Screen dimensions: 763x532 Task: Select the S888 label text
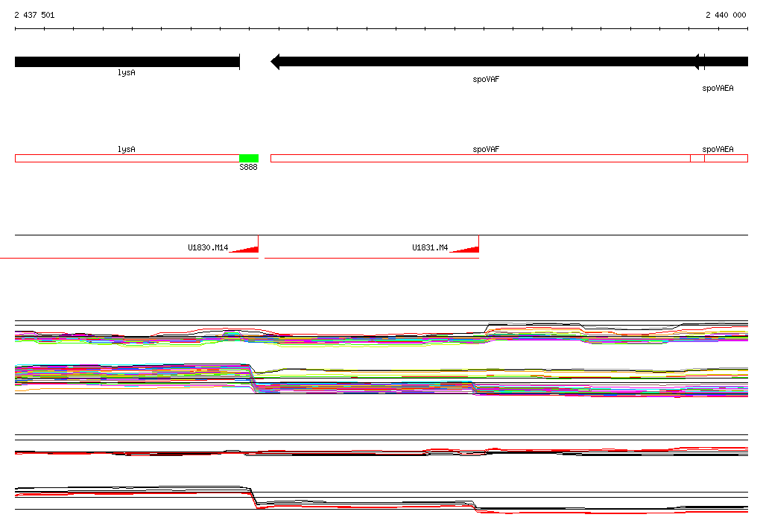pyautogui.click(x=248, y=167)
